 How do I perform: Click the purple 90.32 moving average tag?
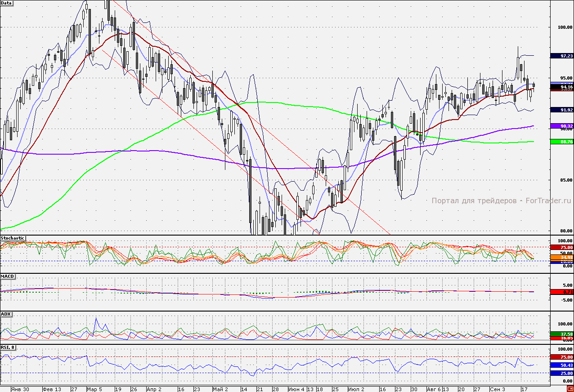tap(561, 126)
